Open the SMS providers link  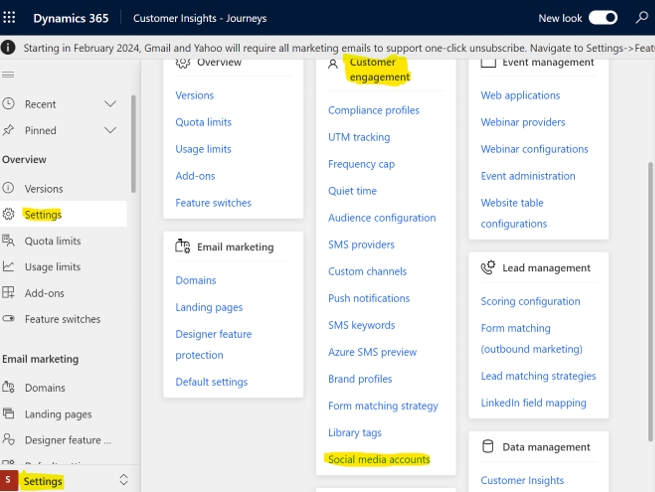(x=361, y=245)
